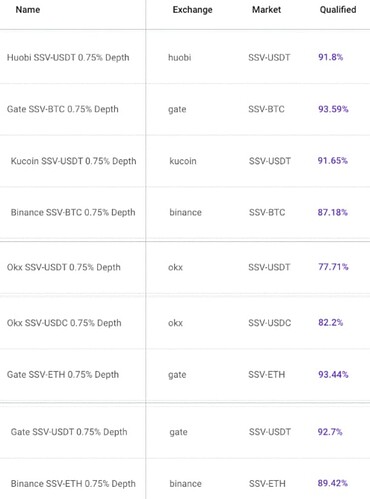Open the 93.59% qualified percentage
The width and height of the screenshot is (370, 499).
pos(333,109)
